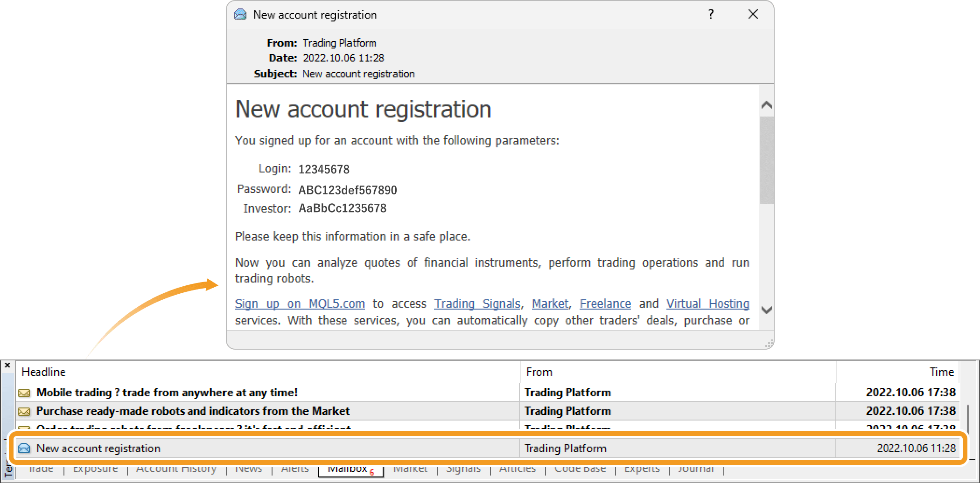980x483 pixels.
Task: Switch to the Experts tab
Action: 642,469
